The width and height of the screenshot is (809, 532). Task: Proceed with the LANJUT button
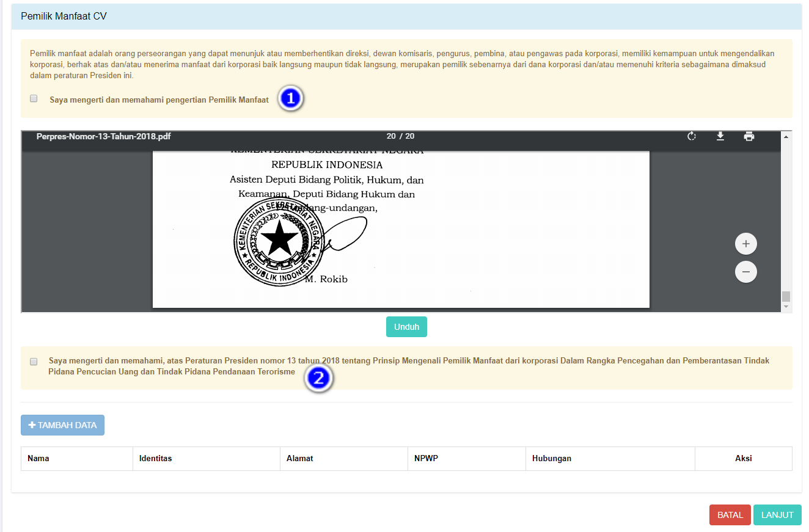coord(777,515)
